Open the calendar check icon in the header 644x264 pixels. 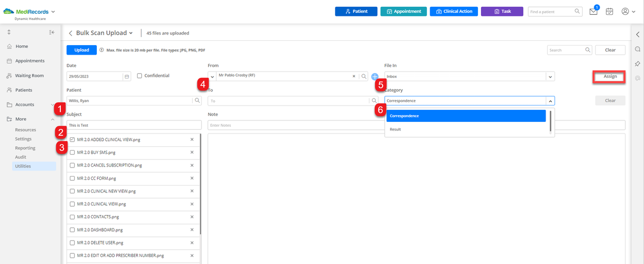610,11
